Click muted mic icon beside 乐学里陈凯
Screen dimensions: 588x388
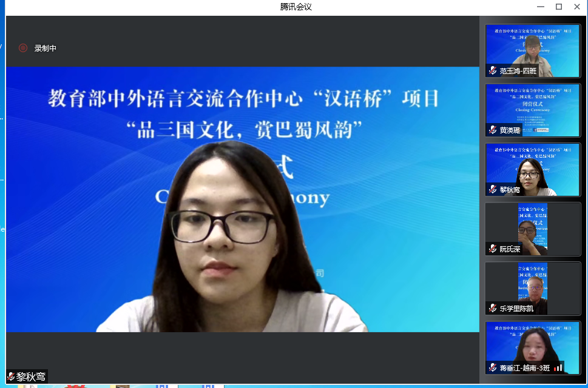click(493, 309)
